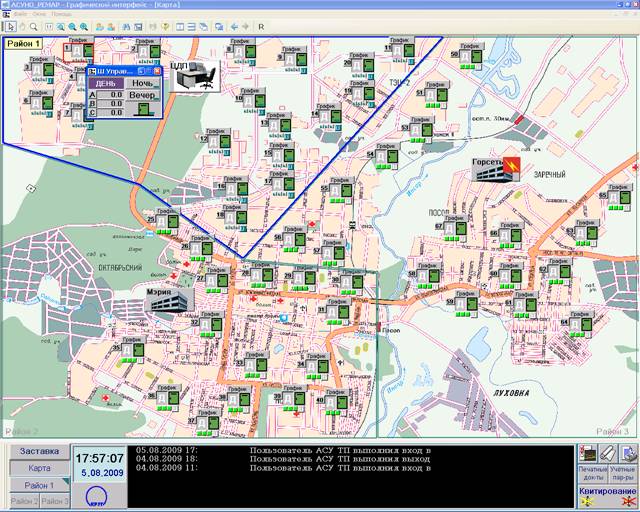
Task: Open График label of cabinet 2
Action: point(145,42)
